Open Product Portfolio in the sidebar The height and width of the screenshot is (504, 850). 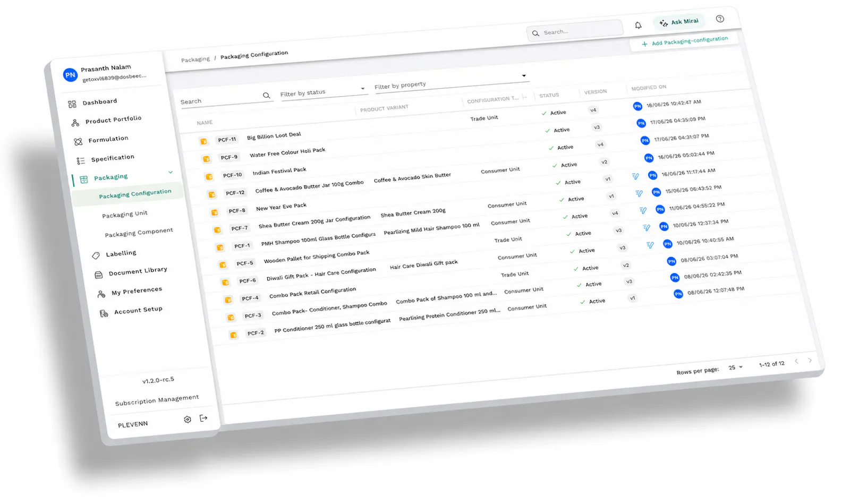tap(113, 119)
